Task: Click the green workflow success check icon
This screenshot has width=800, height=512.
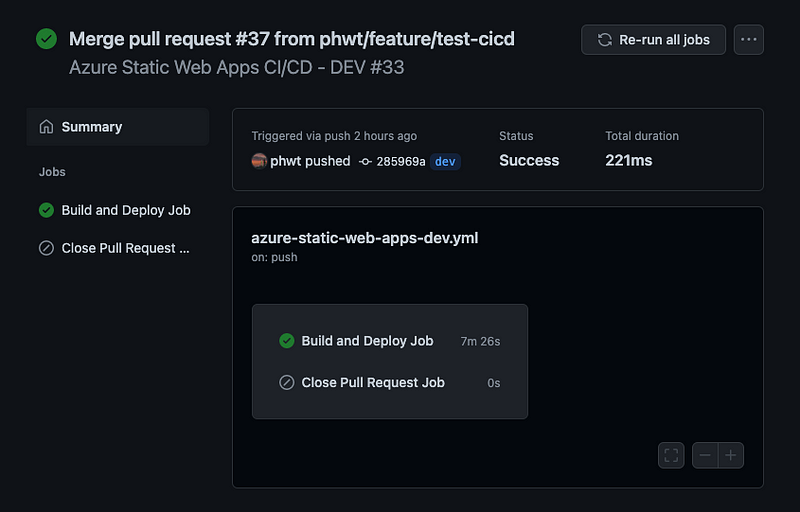Action: click(46, 39)
